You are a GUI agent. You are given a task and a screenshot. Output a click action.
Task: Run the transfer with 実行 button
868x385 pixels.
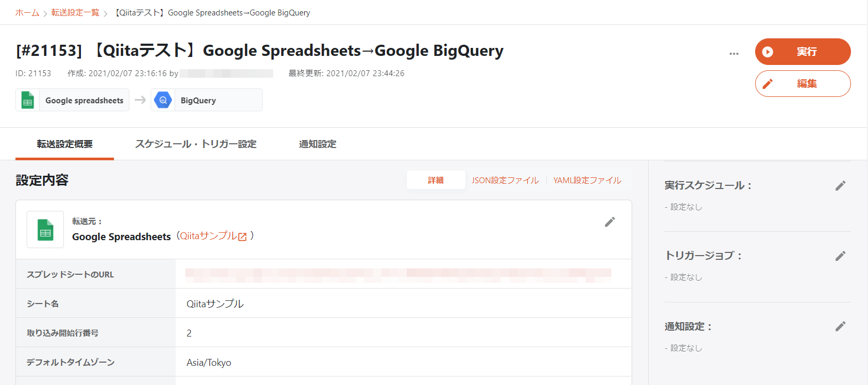pos(803,52)
